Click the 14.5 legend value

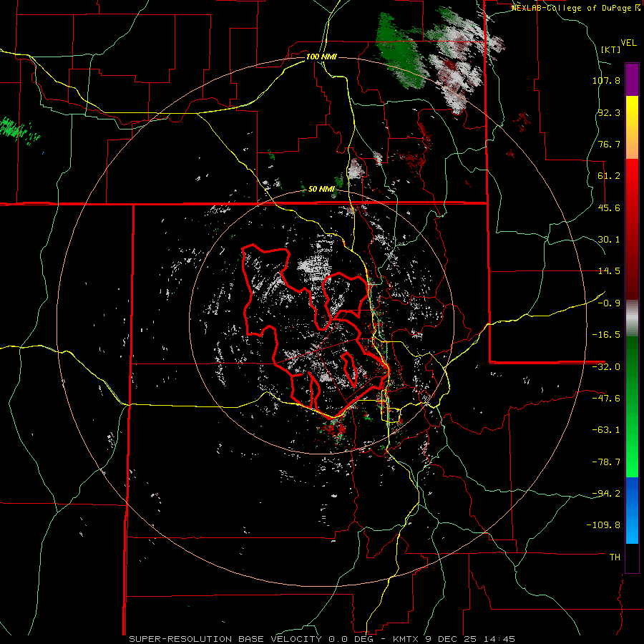click(x=609, y=271)
